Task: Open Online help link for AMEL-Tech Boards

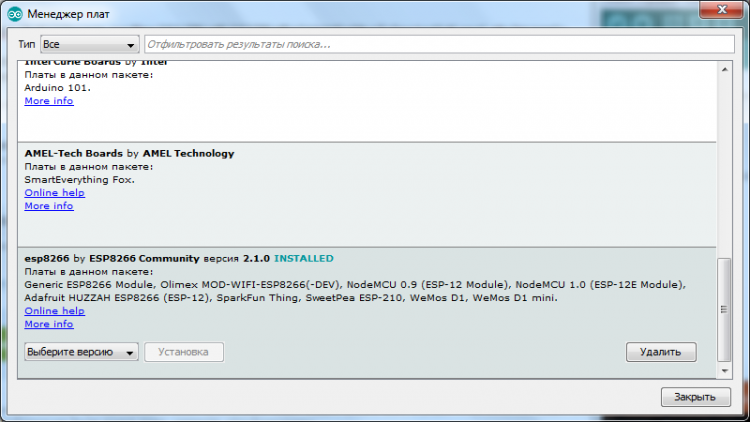Action: click(55, 193)
